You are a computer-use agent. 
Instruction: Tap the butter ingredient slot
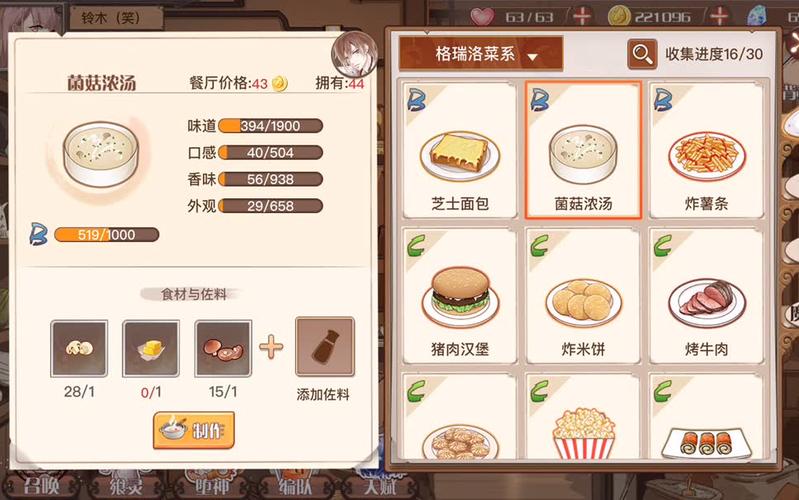(x=151, y=349)
